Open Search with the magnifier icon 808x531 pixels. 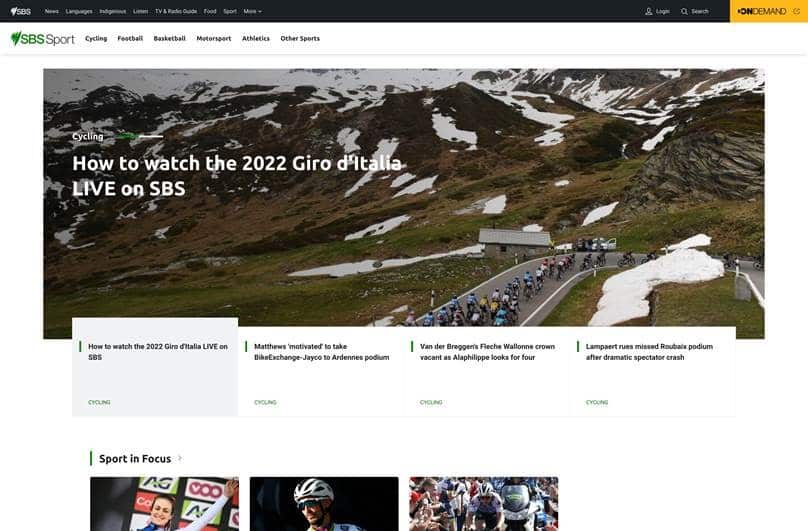[685, 11]
